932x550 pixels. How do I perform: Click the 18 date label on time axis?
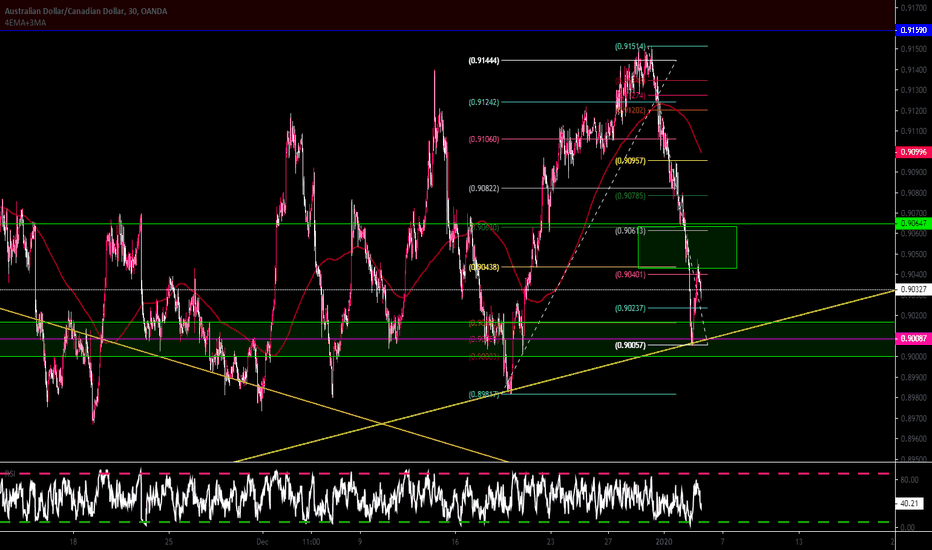pos(73,542)
